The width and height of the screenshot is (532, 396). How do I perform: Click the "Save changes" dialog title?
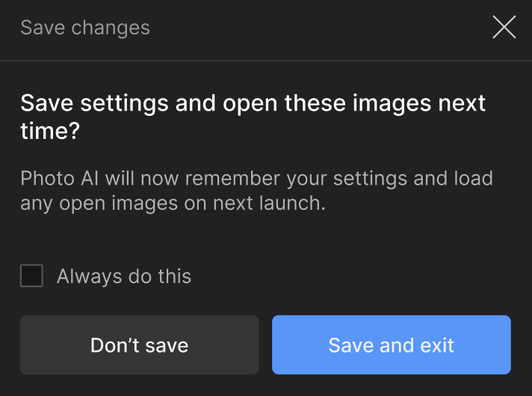[x=85, y=28]
